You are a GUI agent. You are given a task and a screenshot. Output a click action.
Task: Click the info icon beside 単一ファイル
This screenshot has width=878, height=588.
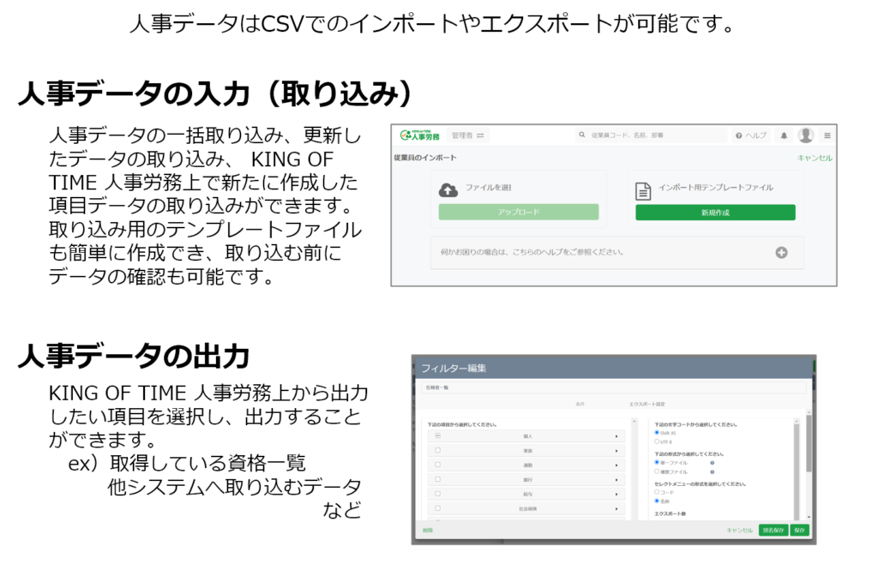coord(712,463)
